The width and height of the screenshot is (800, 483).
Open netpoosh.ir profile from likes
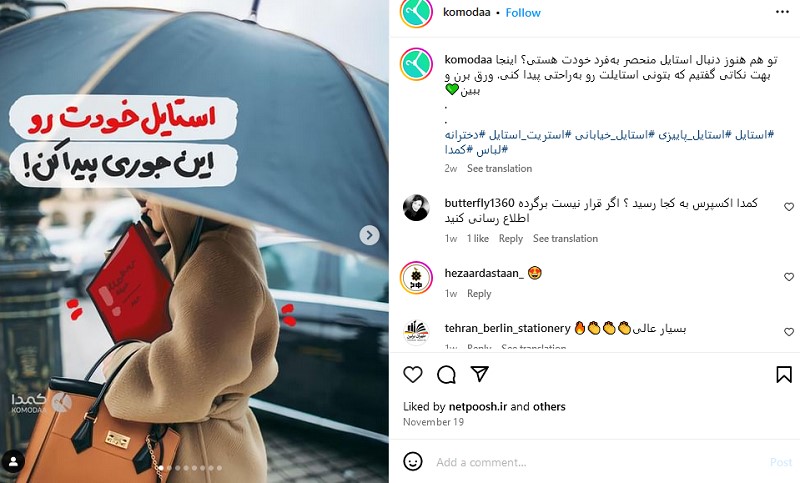(x=478, y=406)
